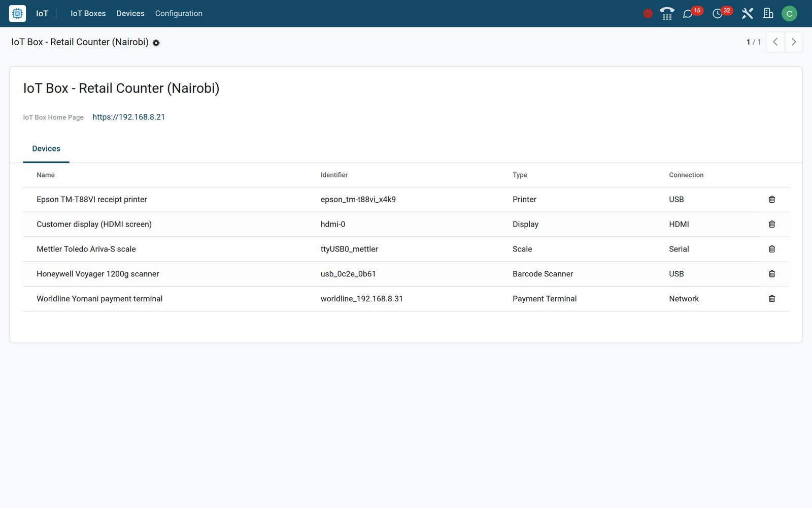Open the gear actions menu beside record title
This screenshot has height=508, width=812.
tap(156, 43)
